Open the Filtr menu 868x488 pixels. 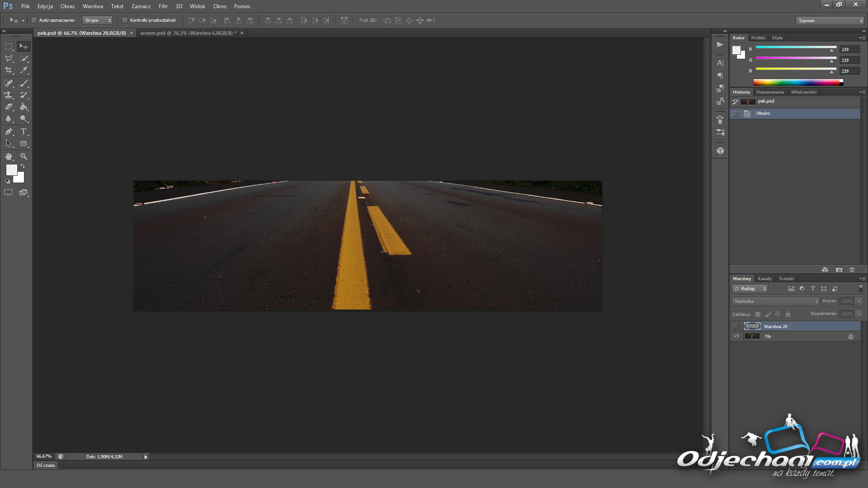tap(163, 6)
